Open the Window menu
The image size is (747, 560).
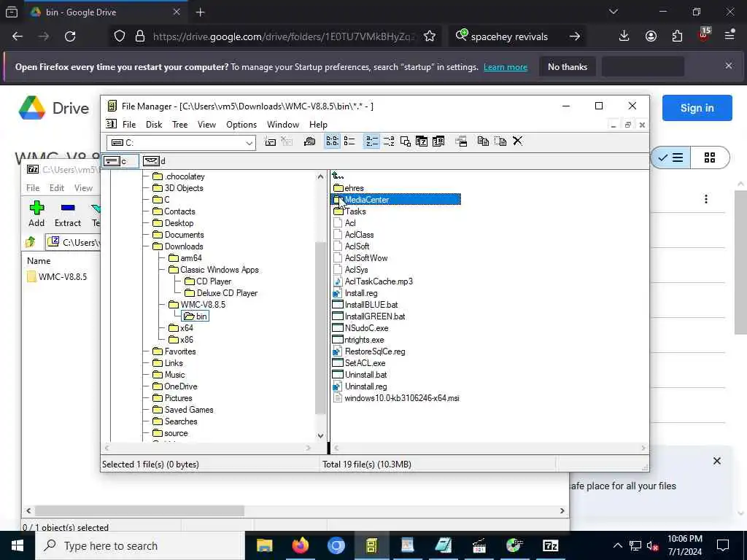(x=283, y=124)
